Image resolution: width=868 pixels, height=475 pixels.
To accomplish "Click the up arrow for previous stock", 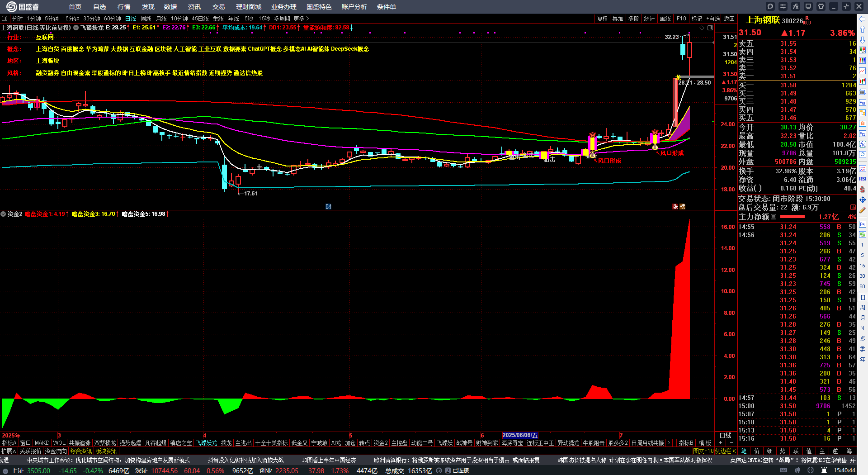I will click(863, 29).
